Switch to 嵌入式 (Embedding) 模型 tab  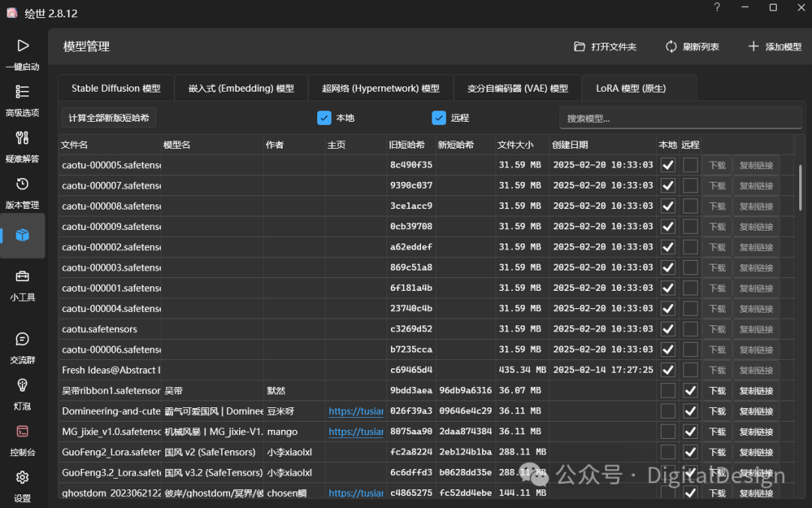point(241,89)
